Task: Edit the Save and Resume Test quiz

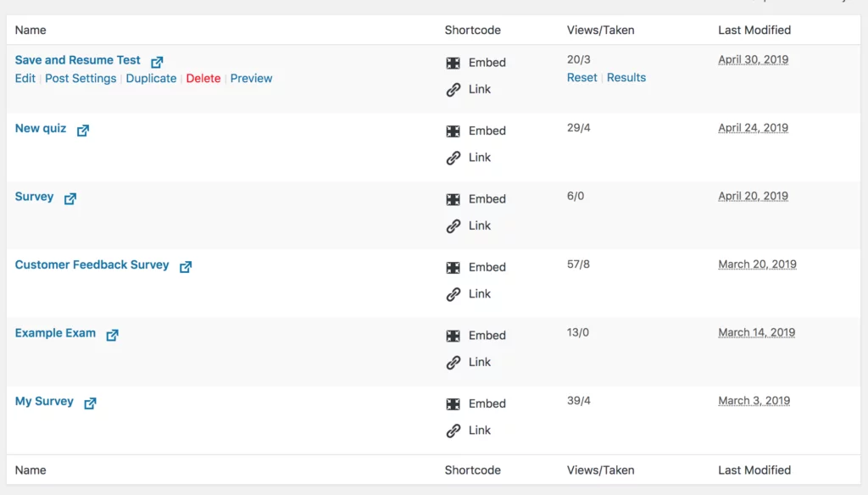Action: coord(25,78)
